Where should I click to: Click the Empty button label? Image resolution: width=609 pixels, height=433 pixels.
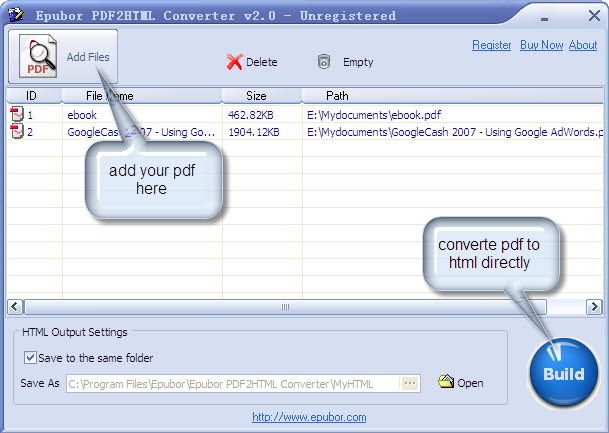pyautogui.click(x=358, y=62)
